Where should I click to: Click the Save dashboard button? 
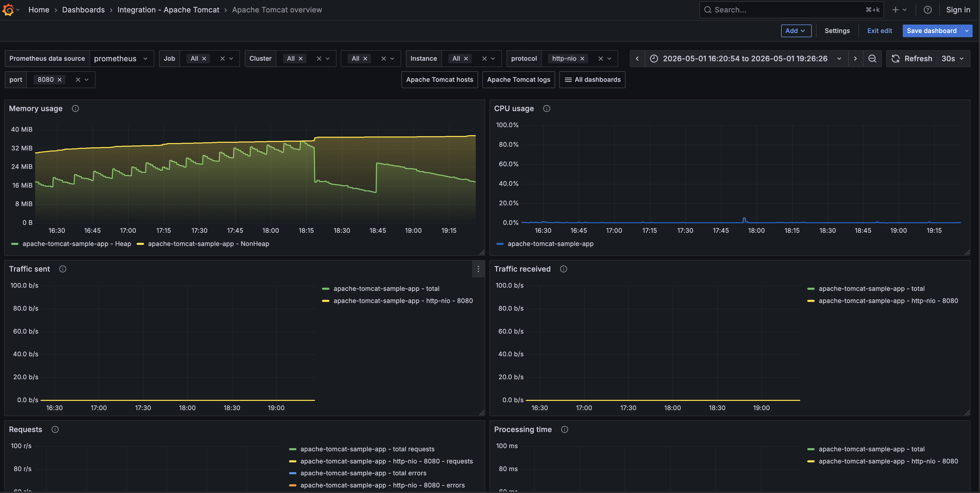click(x=932, y=31)
